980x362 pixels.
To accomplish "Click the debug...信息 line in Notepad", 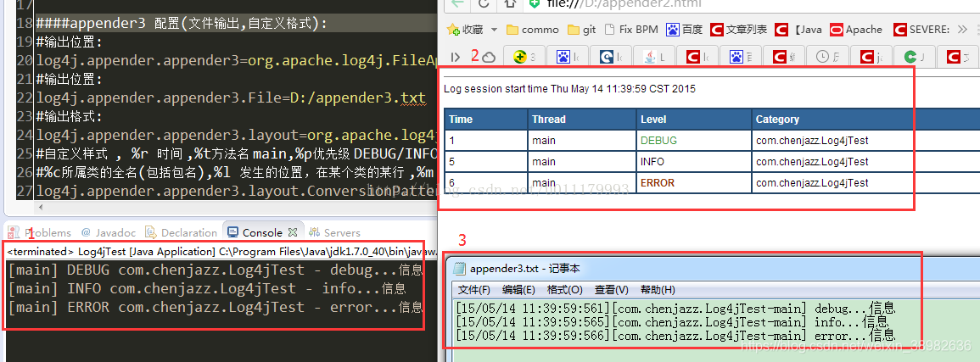I will tap(675, 308).
